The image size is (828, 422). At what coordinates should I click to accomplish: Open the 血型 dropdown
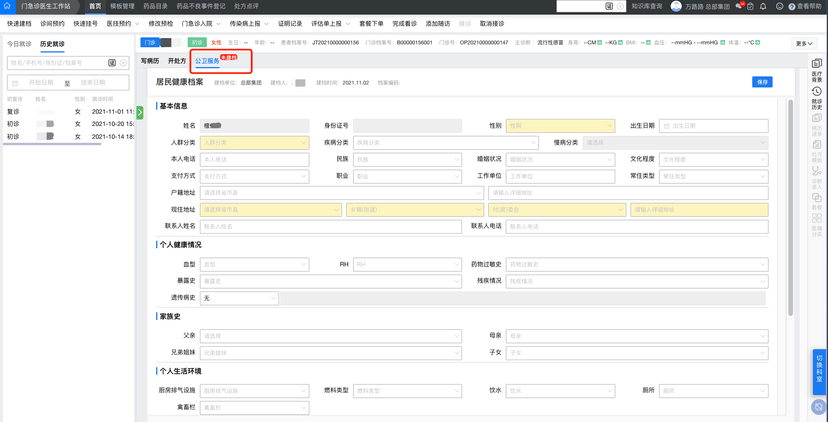click(x=255, y=264)
